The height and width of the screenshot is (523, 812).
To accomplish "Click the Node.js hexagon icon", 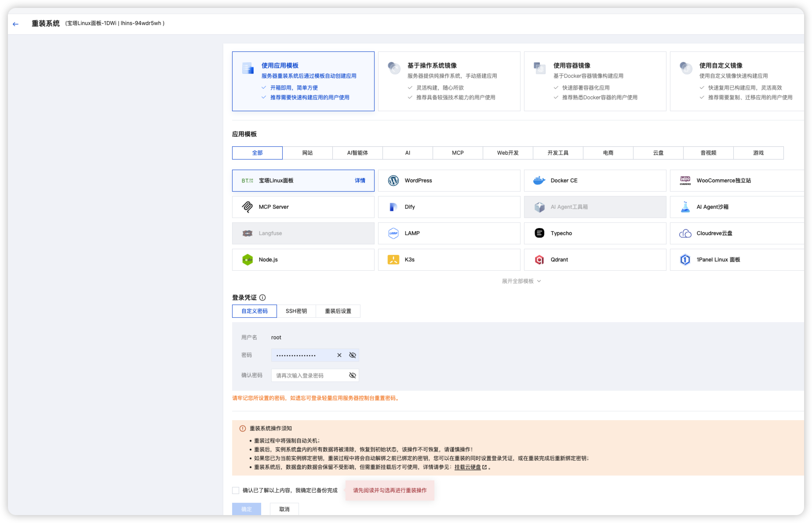I will click(248, 260).
